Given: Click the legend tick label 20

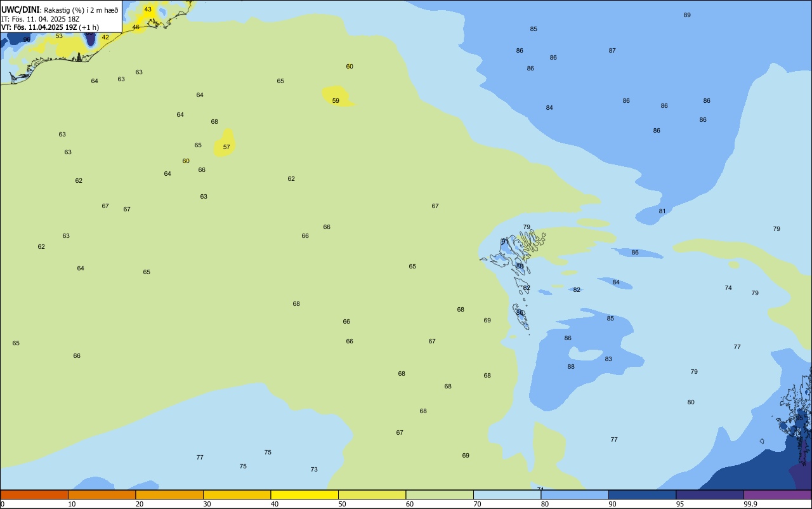Looking at the screenshot, I should [139, 504].
